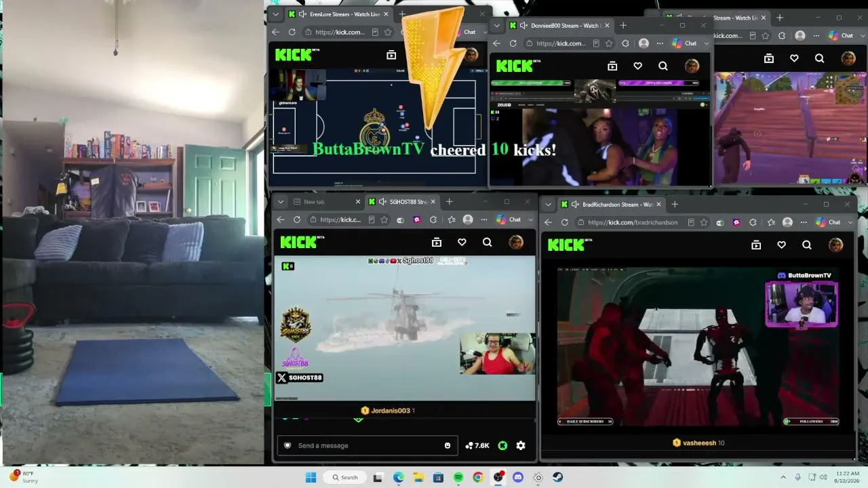Screen dimensions: 868x488
Task: Expand tab actions menu in EremLore window
Action: 275,14
